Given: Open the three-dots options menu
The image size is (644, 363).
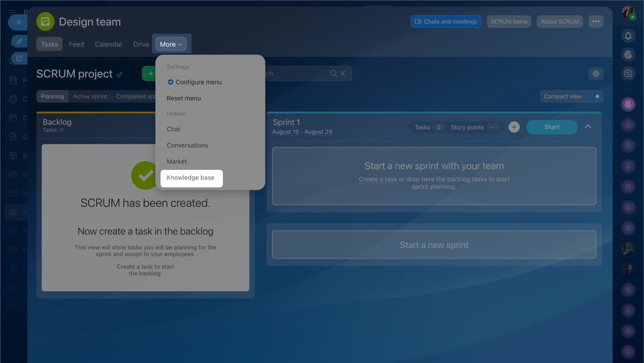Looking at the screenshot, I should pos(596,22).
